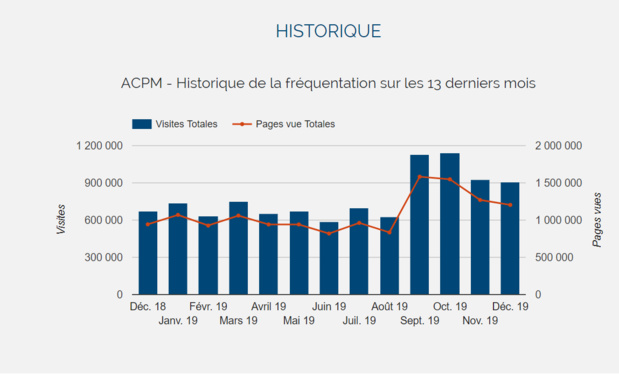Select the Déc. 19 visits bar
The width and height of the screenshot is (619, 375).
[x=510, y=238]
